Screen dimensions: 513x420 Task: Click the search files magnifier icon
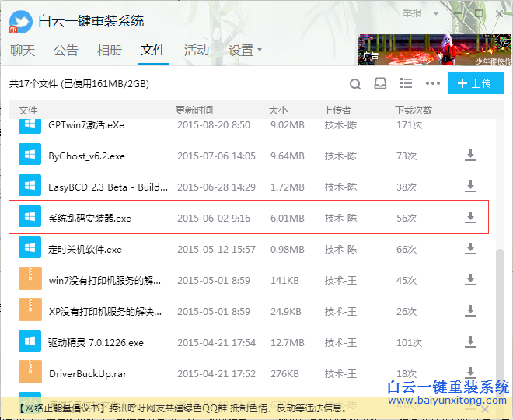click(x=355, y=84)
